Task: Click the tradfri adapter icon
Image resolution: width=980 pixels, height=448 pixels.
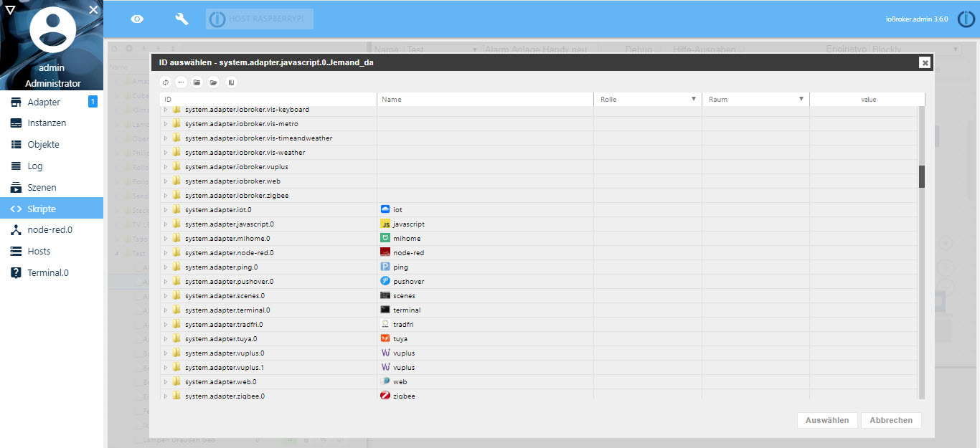Action: point(385,324)
